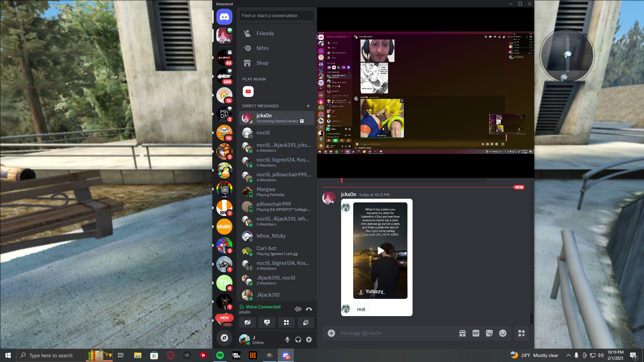Share your screen in the call

[x=267, y=322]
